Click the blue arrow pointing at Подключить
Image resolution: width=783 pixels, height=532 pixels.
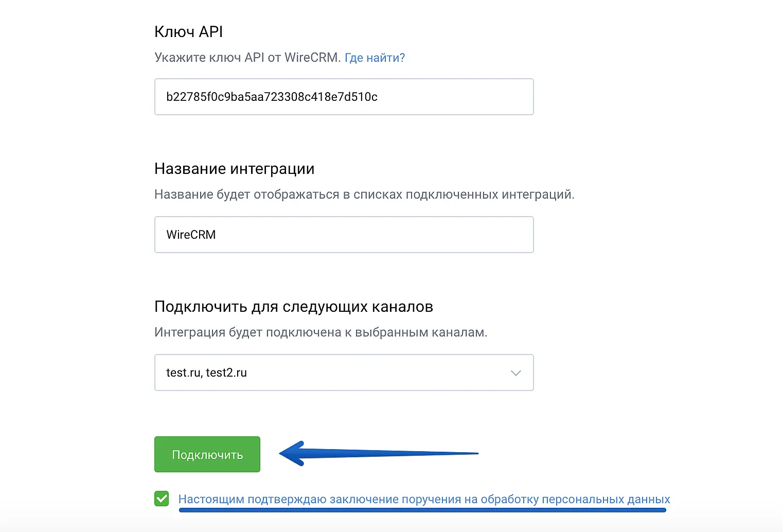click(378, 453)
